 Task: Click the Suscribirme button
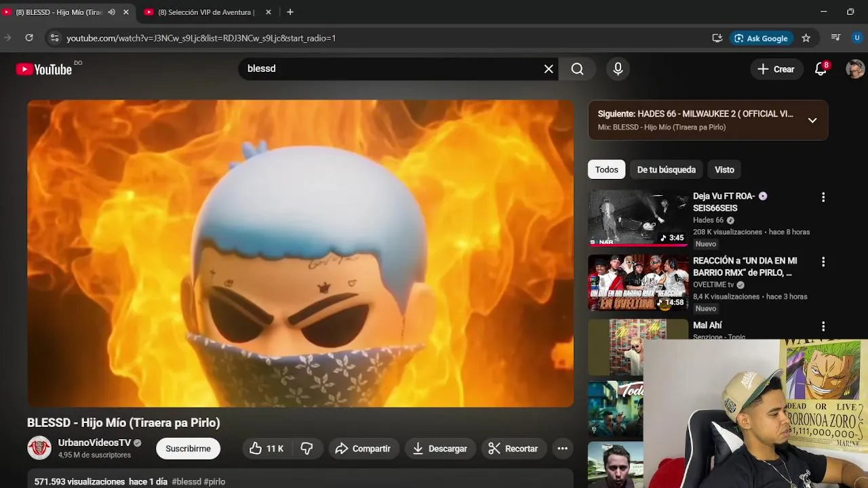pyautogui.click(x=188, y=449)
